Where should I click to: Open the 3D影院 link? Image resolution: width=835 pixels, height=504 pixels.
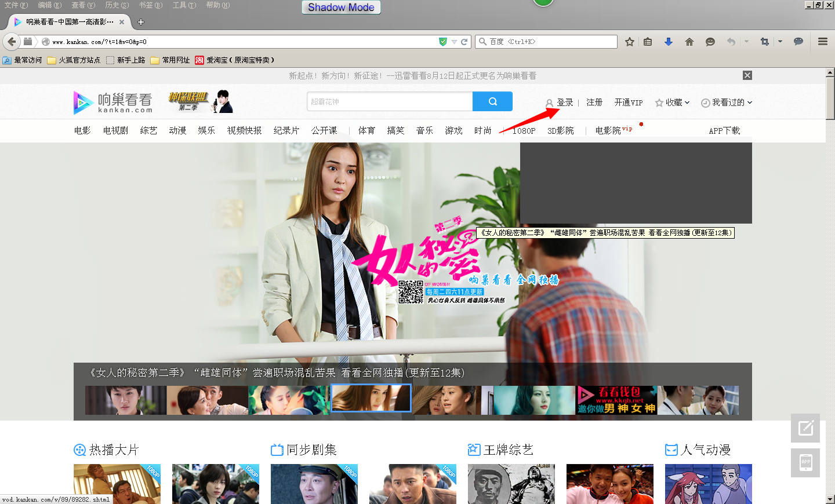(561, 131)
